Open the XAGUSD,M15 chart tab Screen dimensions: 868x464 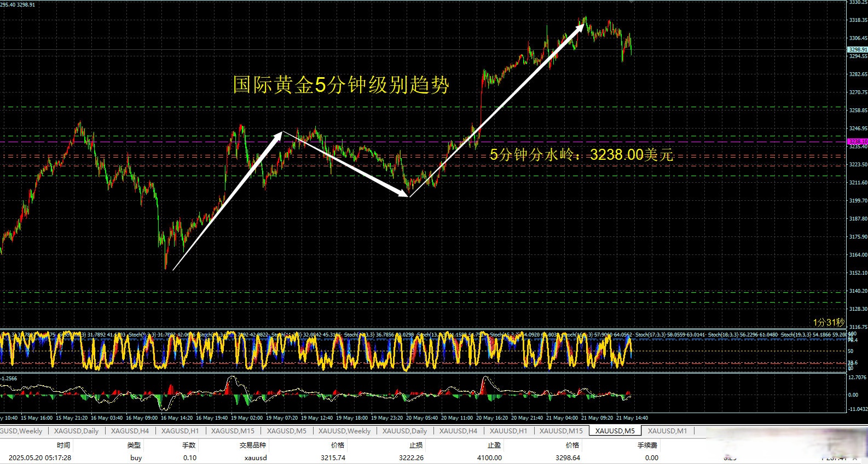pyautogui.click(x=233, y=431)
